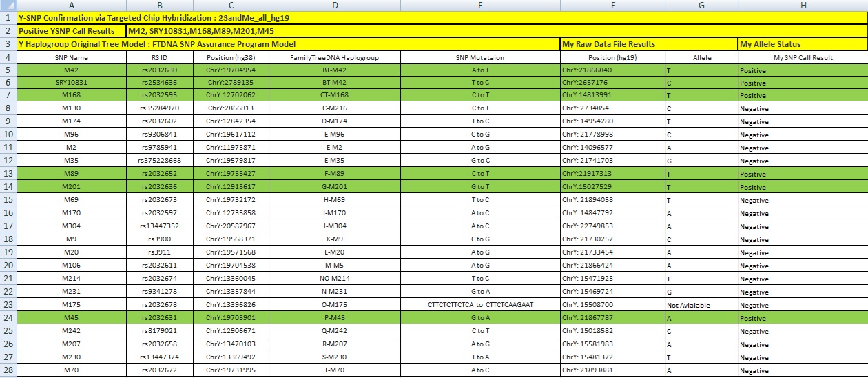
Task: Click the 'Positive YSNP Call Results' cell
Action: coord(72,31)
